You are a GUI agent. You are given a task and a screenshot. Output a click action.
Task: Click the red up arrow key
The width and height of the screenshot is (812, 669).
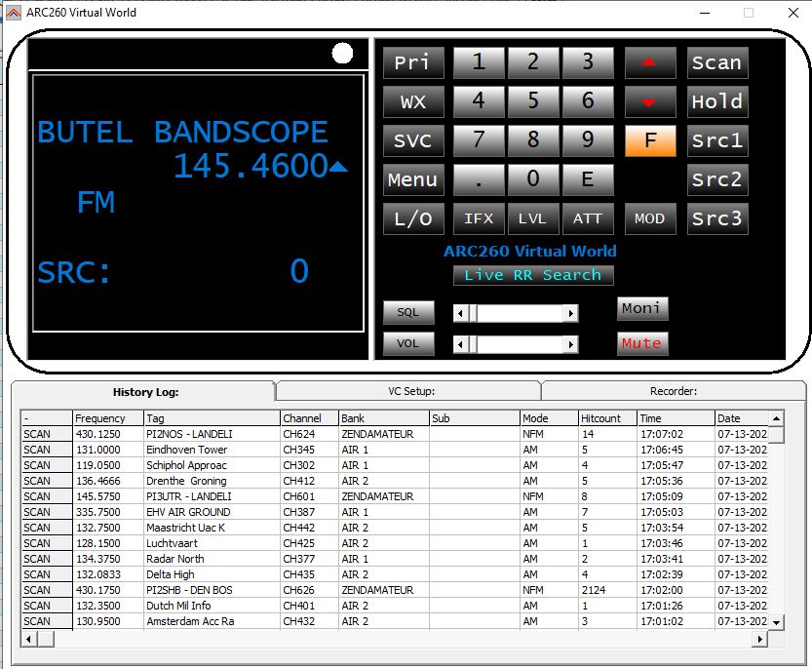650,62
